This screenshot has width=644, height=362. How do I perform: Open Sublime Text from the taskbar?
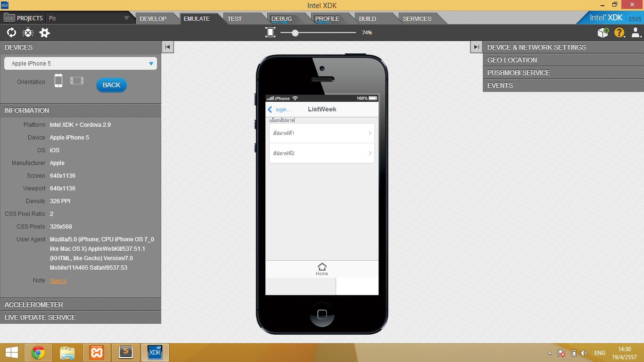click(x=125, y=353)
